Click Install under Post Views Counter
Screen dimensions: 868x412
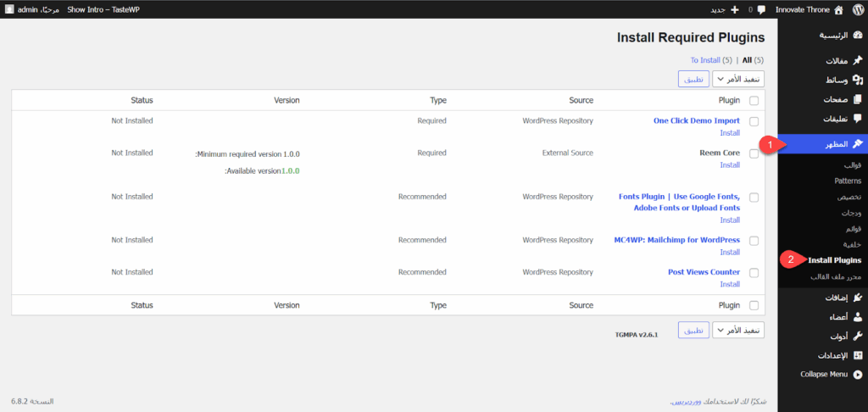click(730, 284)
